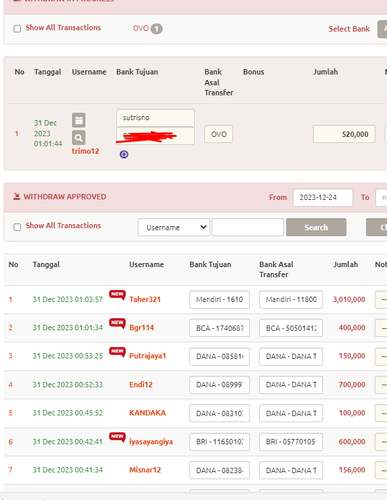Click the search text field beside Username
387x500 pixels.
click(x=248, y=227)
